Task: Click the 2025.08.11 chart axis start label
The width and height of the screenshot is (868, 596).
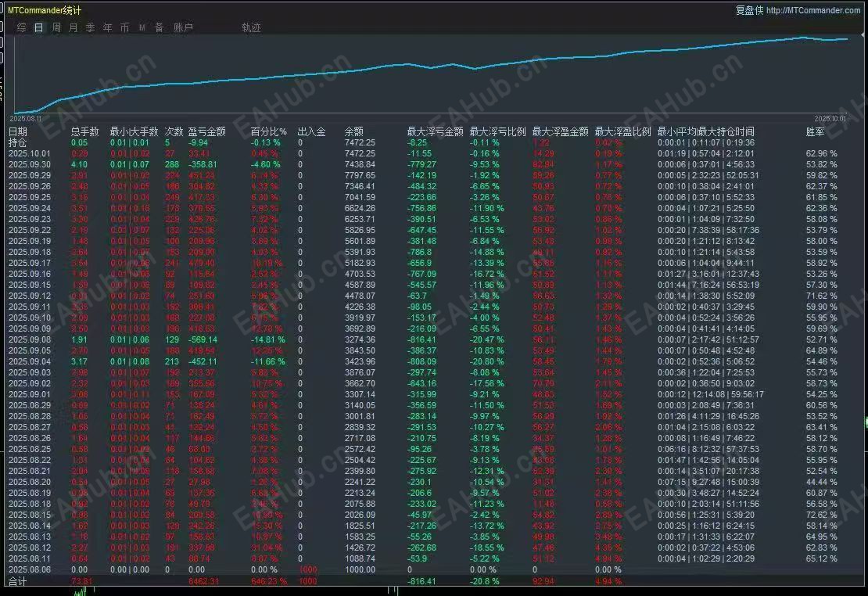Action: [26, 119]
